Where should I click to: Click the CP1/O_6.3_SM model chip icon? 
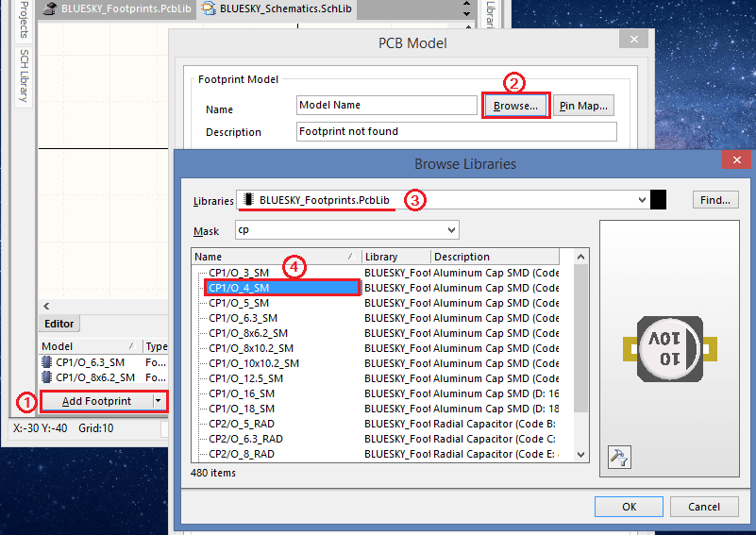coord(47,362)
